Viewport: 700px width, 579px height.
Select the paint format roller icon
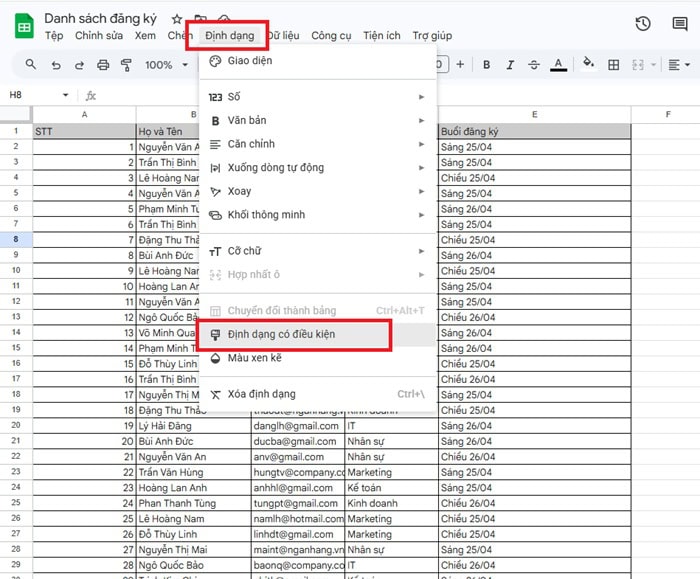pos(126,65)
